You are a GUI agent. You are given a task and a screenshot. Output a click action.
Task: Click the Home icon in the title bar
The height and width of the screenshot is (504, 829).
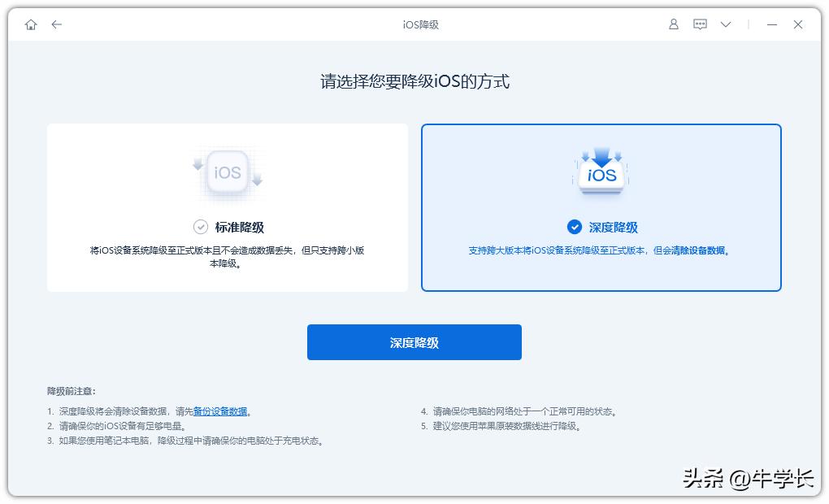coord(31,24)
